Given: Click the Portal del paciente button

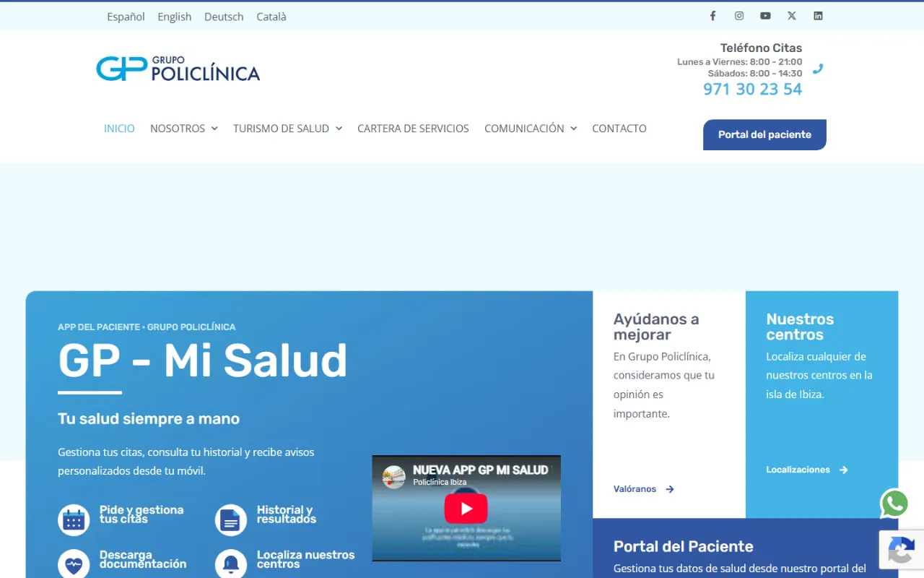Looking at the screenshot, I should (x=764, y=134).
